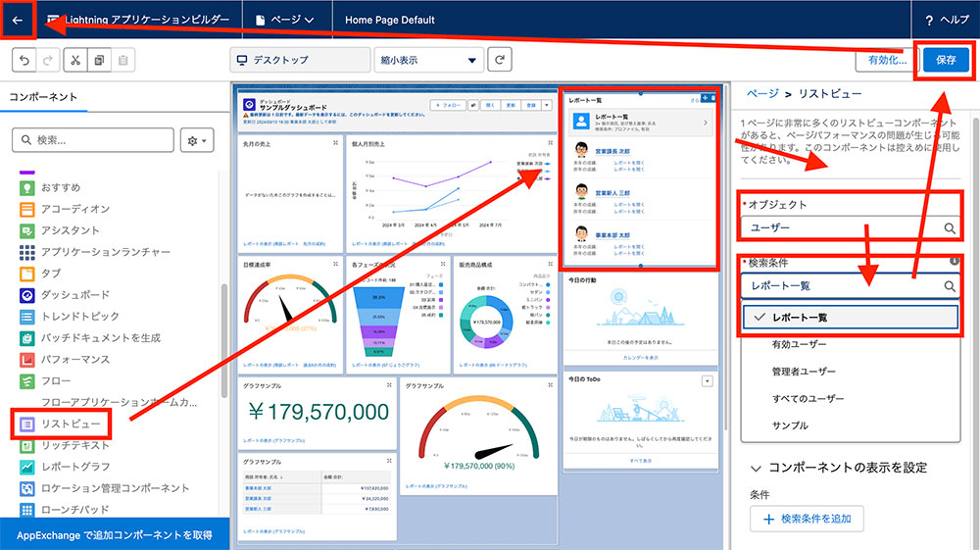Click the 先月の売上 dashboard widget
The height and width of the screenshot is (550, 980).
pos(291,192)
